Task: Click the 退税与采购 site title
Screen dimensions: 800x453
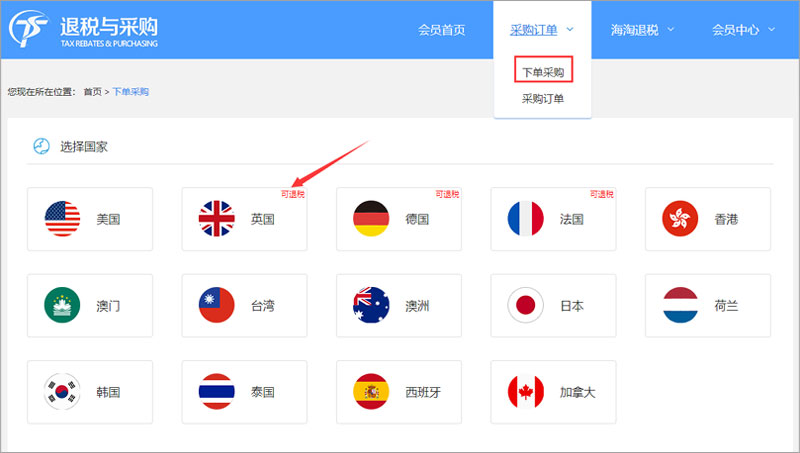Action: point(109,26)
